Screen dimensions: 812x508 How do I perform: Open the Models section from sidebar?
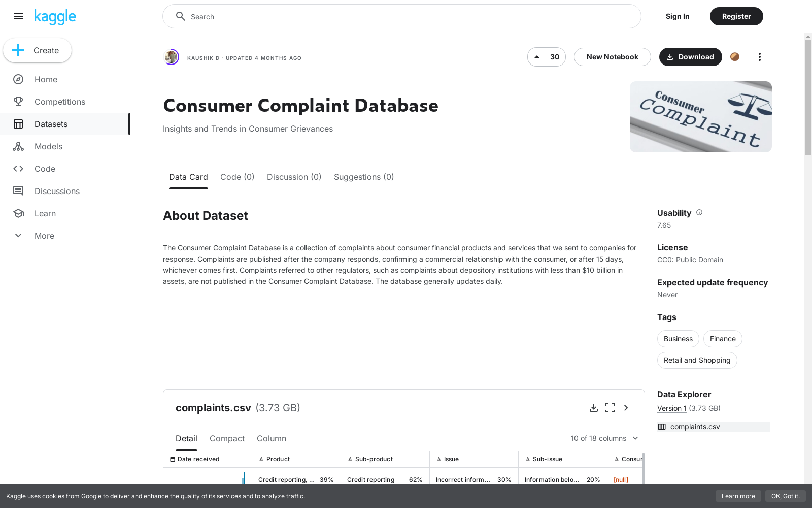pyautogui.click(x=48, y=146)
